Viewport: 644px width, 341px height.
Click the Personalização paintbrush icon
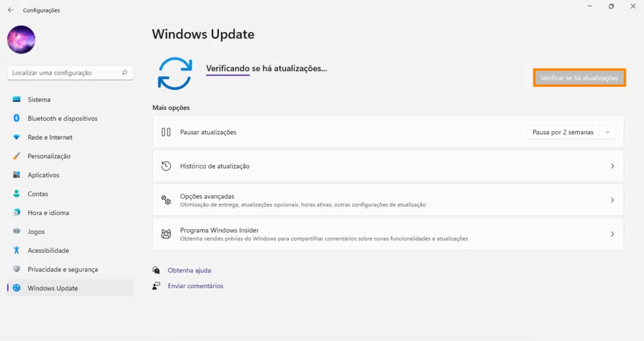click(x=16, y=156)
